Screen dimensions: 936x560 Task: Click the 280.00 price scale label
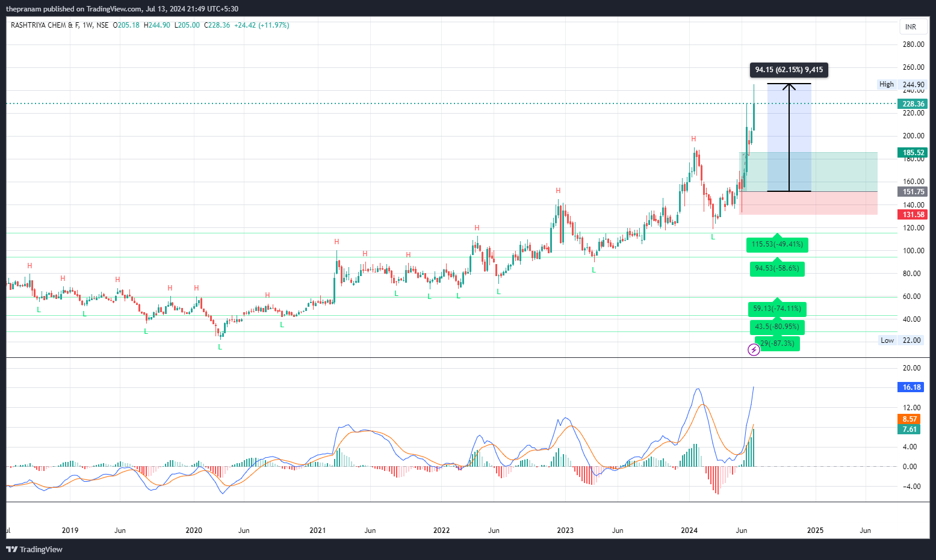point(913,45)
